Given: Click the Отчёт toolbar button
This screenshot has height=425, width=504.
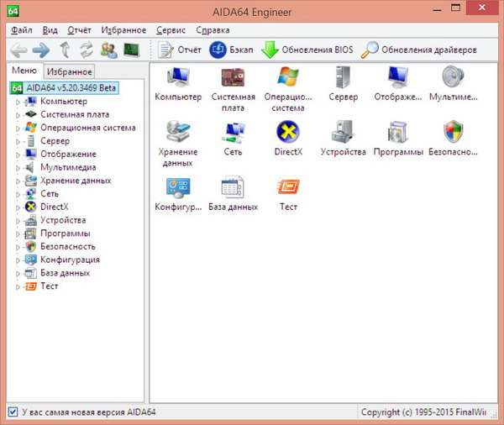Looking at the screenshot, I should (x=179, y=50).
